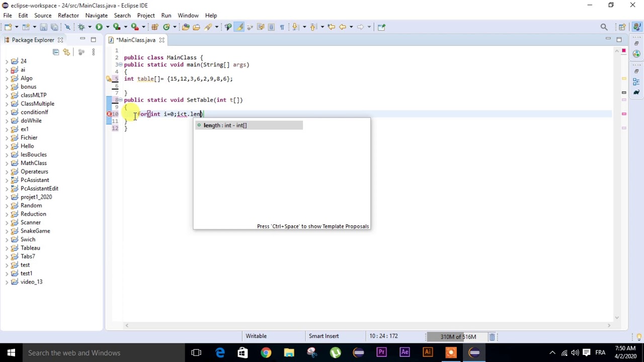Click the heap status '310M of 516M'

[x=457, y=336]
